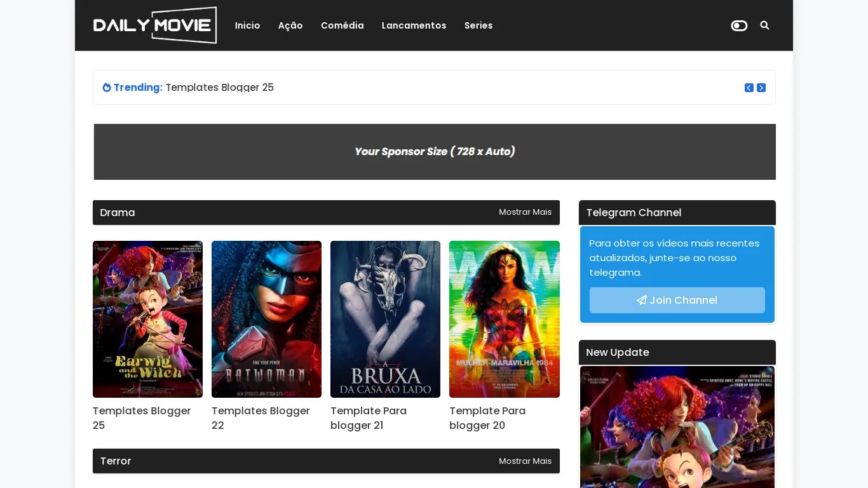Viewport: 868px width, 488px height.
Task: Open the Template Para blogger 20 title
Action: [487, 418]
